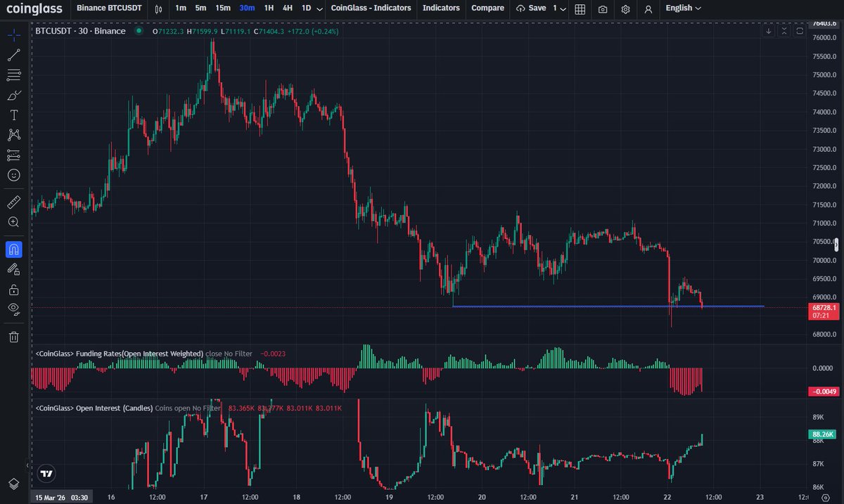Open the layout grid selector icon

[580, 8]
